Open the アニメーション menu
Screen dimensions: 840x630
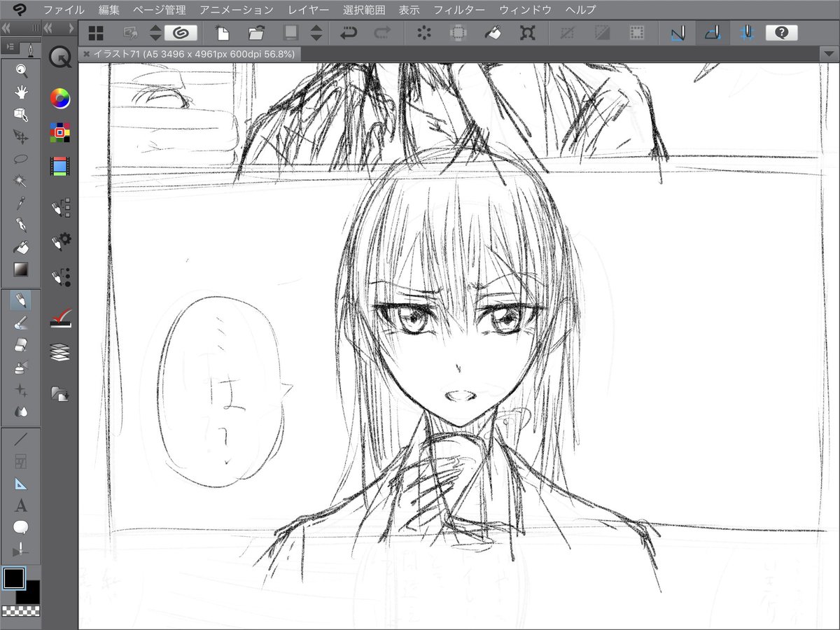pyautogui.click(x=237, y=10)
